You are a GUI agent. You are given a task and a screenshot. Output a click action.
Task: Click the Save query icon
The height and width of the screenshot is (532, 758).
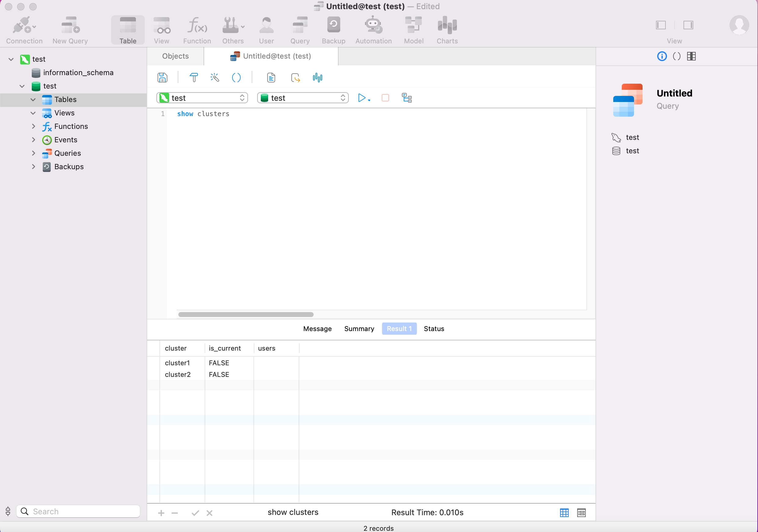162,78
